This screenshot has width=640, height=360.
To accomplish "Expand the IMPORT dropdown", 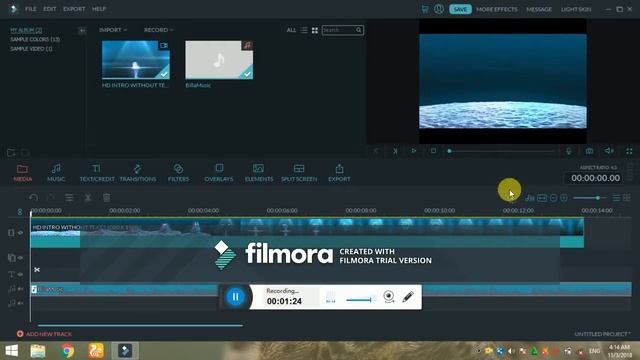I will (113, 30).
